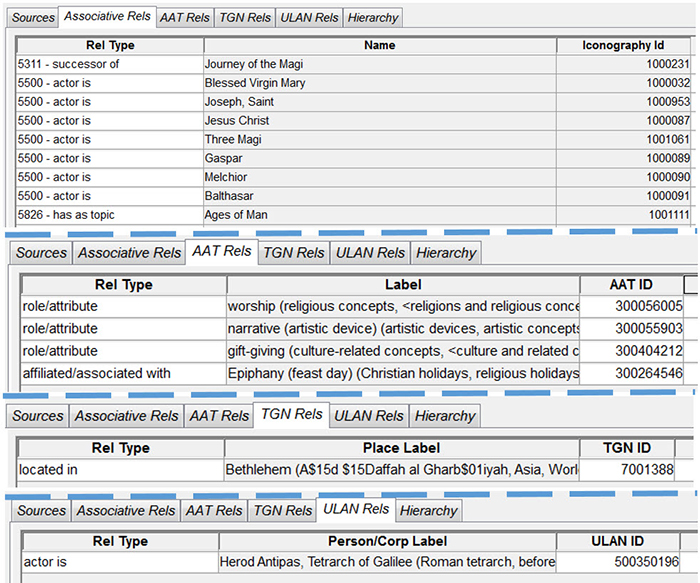Click 'actor is' cell beside Herod Antipas

(x=120, y=562)
